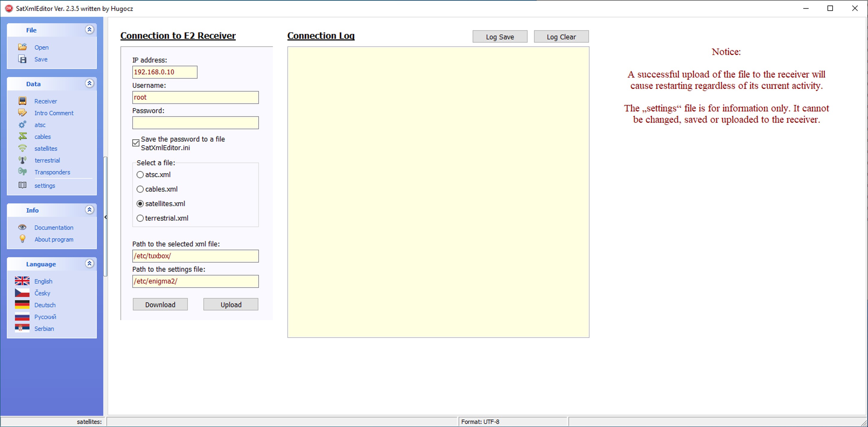868x427 pixels.
Task: Click the terrestrial antenna icon
Action: pos(22,160)
